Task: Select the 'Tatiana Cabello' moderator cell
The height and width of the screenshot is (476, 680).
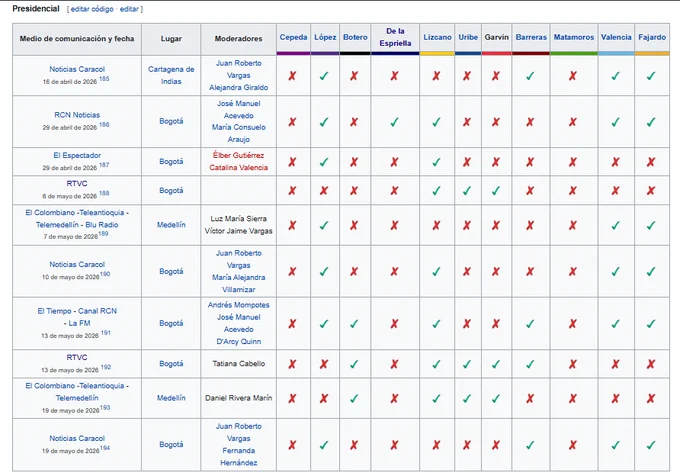Action: pos(238,364)
